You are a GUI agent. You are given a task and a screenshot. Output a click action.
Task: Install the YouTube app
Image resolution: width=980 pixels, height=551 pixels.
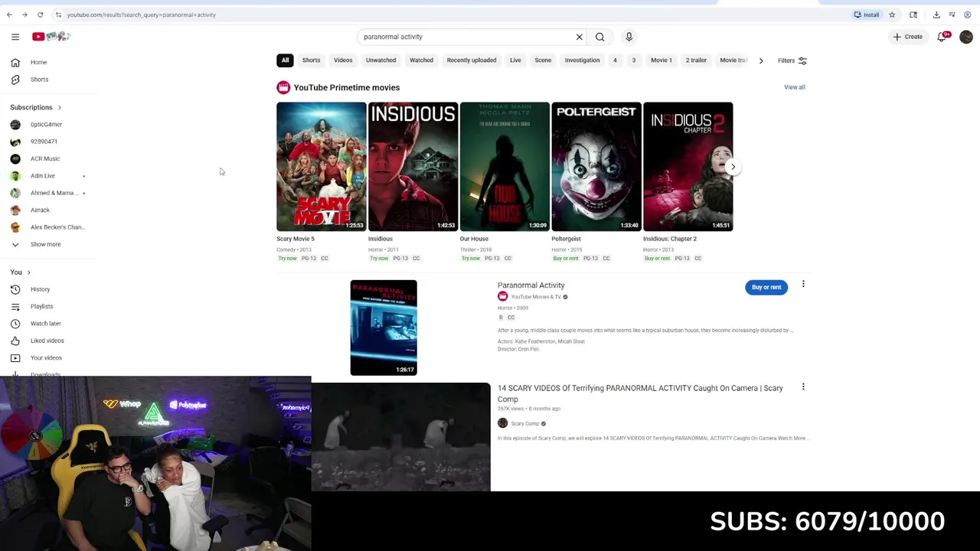click(x=867, y=15)
